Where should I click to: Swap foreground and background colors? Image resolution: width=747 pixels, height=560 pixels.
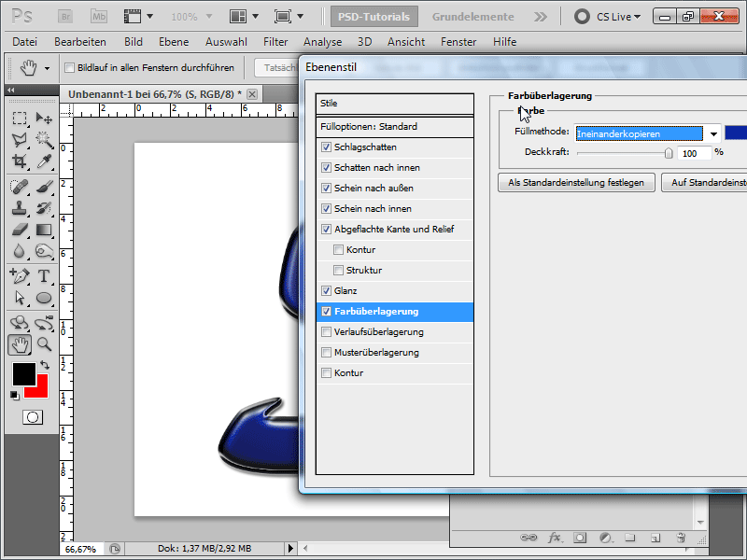(x=44, y=365)
